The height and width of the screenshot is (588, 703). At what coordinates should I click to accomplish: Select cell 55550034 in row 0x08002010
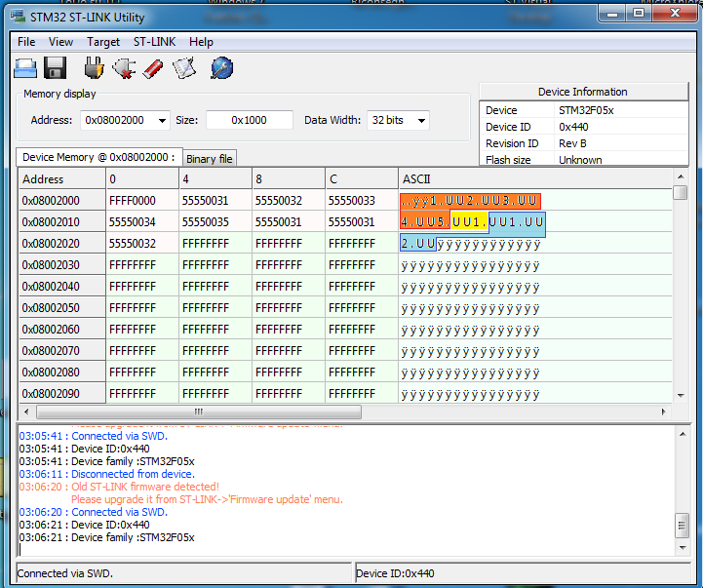click(142, 221)
